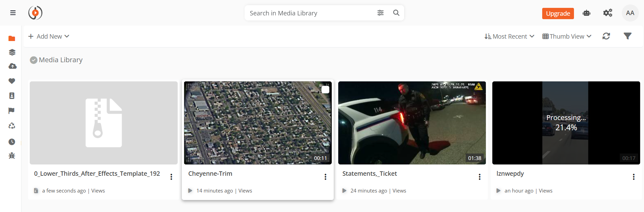Open the Cheyenne-Trim aerial video thumbnail
This screenshot has width=644, height=212.
click(258, 123)
